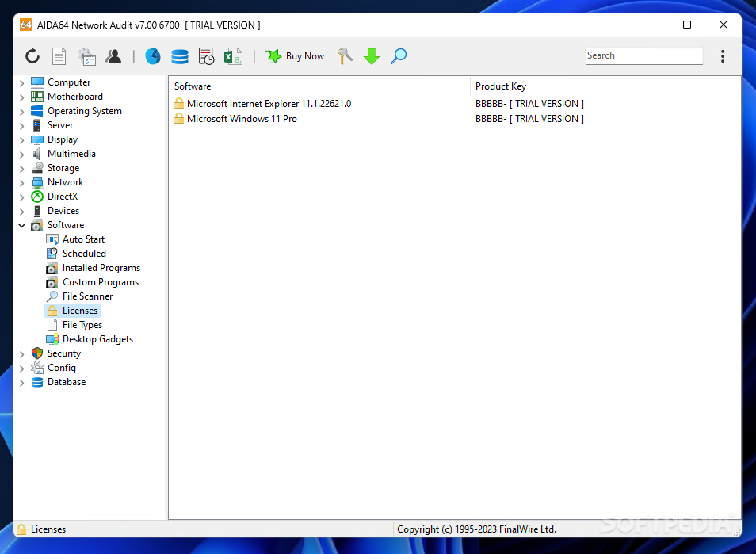This screenshot has height=554, width=756.
Task: Expand the Display tree node
Action: point(21,139)
